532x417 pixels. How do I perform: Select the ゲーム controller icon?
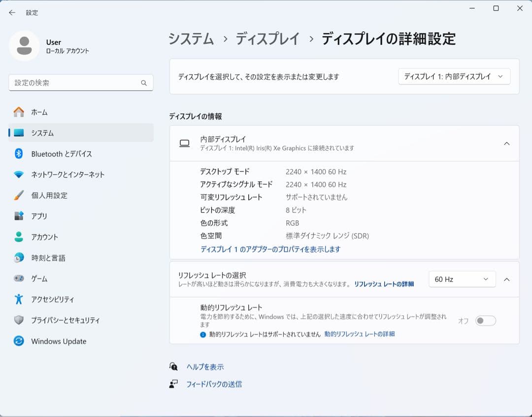coord(19,278)
